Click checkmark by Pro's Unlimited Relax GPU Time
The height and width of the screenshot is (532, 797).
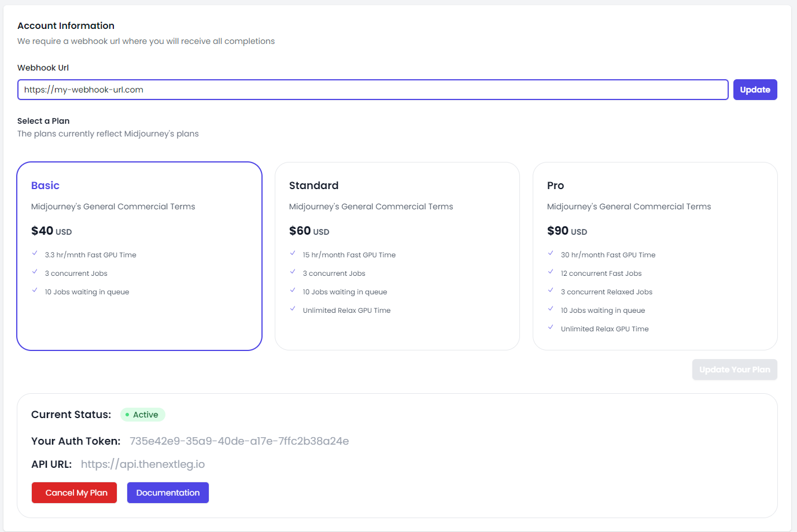coord(551,327)
